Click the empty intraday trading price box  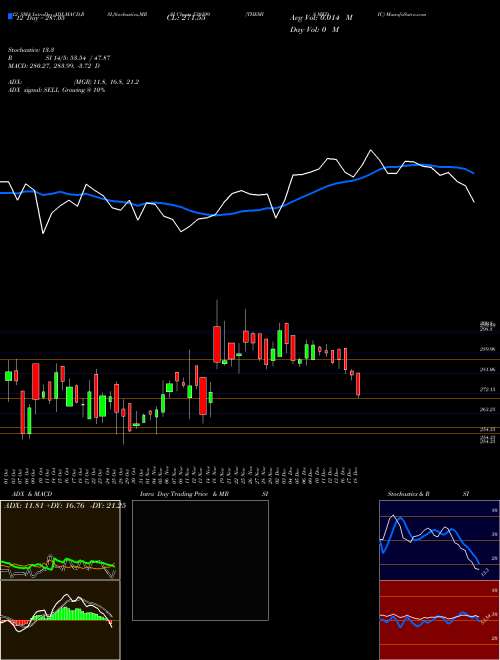point(200,560)
